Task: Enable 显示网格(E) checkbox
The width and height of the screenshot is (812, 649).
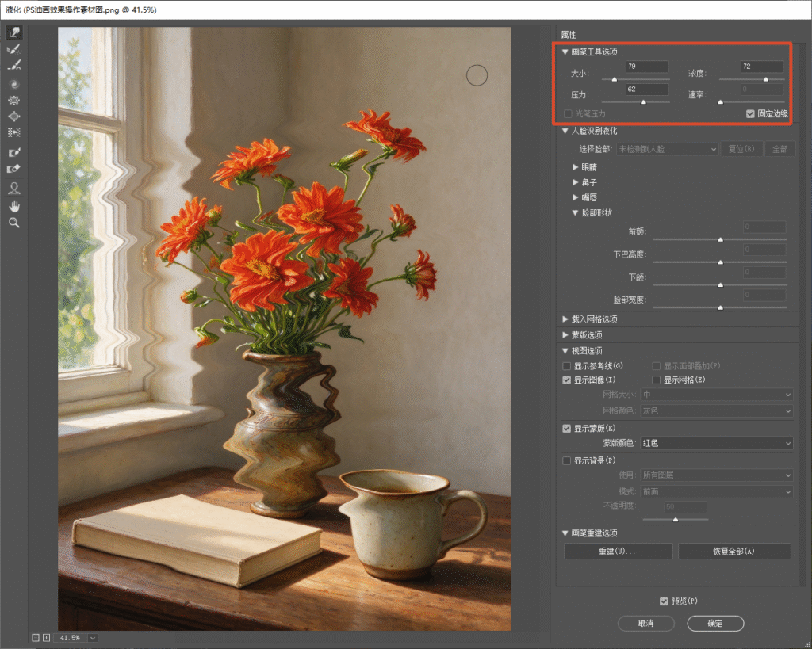Action: [656, 380]
